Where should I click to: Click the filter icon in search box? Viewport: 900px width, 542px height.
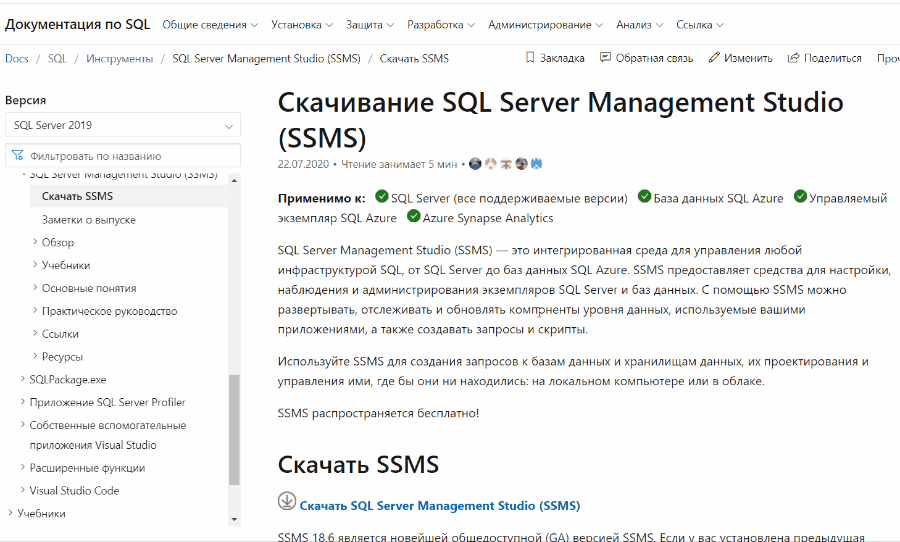18,156
